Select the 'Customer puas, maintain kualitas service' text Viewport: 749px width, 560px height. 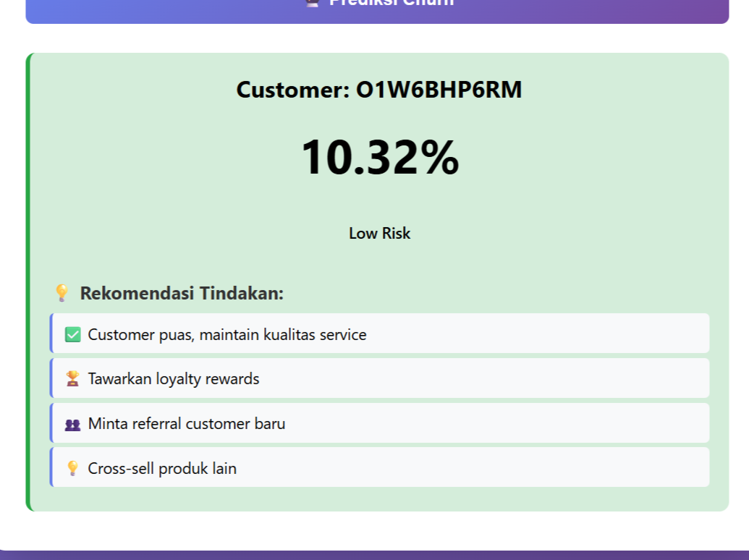coord(227,334)
